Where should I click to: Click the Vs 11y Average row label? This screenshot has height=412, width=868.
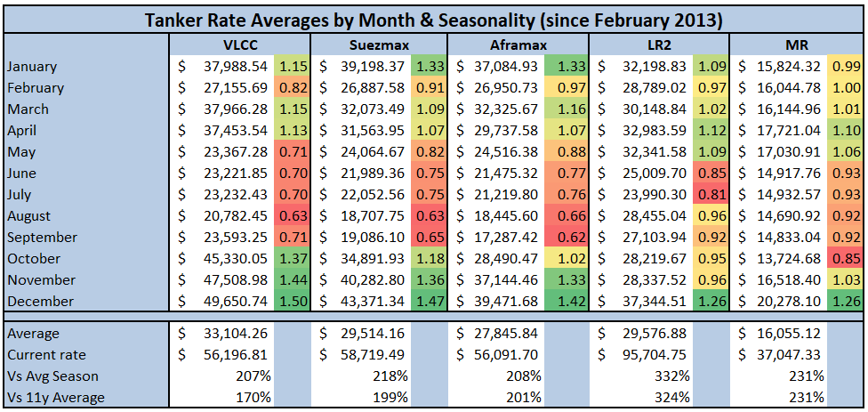click(x=55, y=398)
